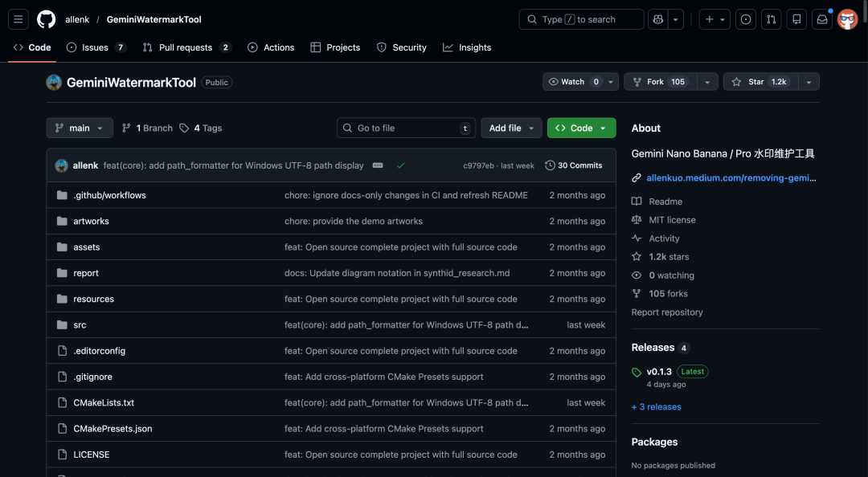Open the notifications inbox icon

pyautogui.click(x=821, y=18)
